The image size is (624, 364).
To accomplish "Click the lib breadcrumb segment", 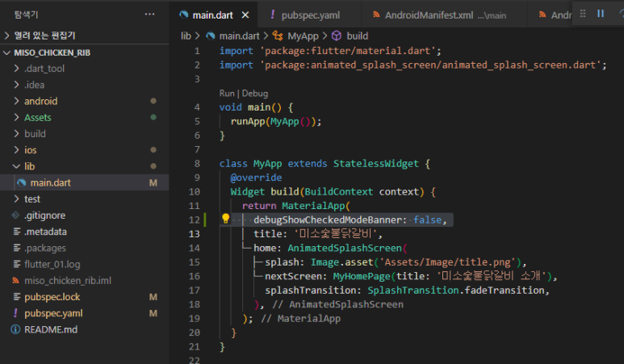I will (x=186, y=36).
